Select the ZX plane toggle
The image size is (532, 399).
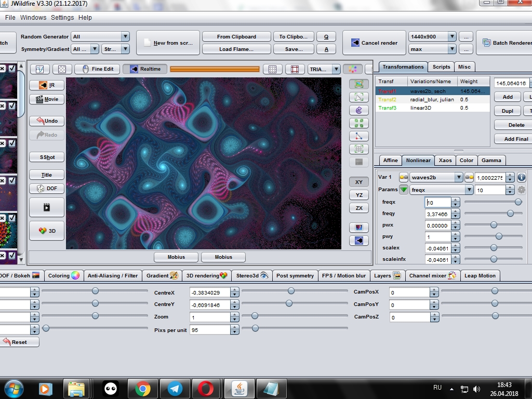[359, 208]
